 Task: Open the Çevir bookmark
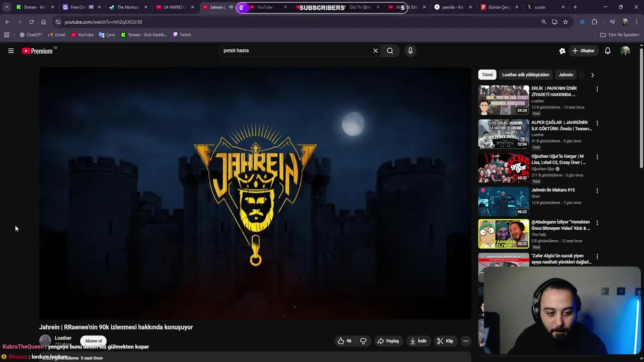point(107,35)
